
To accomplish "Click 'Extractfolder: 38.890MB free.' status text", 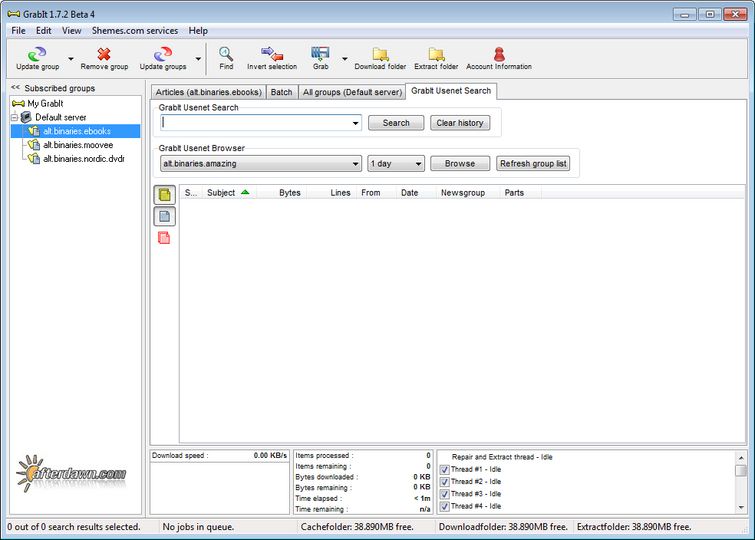I will pos(634,527).
